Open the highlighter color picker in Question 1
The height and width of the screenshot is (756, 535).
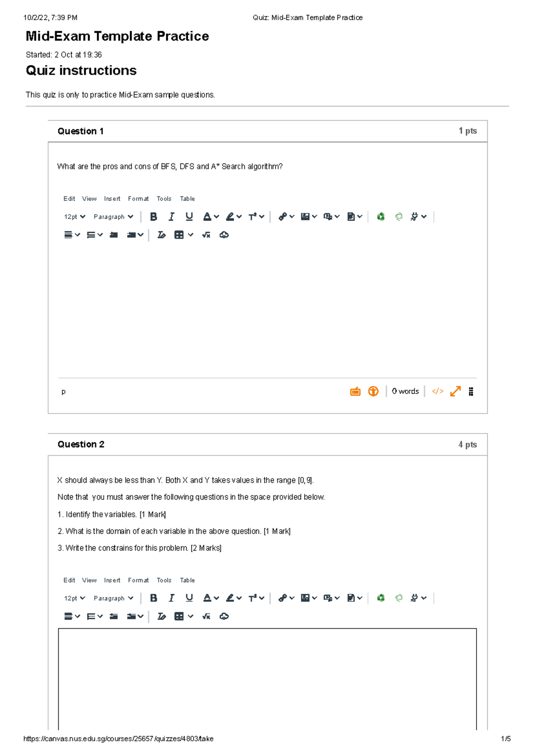click(x=234, y=217)
